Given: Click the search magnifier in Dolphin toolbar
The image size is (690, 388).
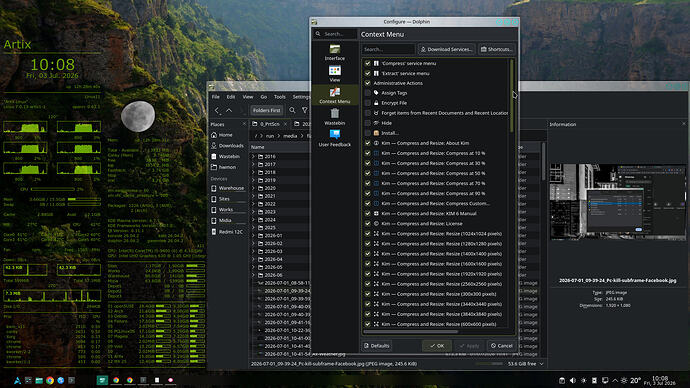Looking at the screenshot, I should tap(292, 110).
